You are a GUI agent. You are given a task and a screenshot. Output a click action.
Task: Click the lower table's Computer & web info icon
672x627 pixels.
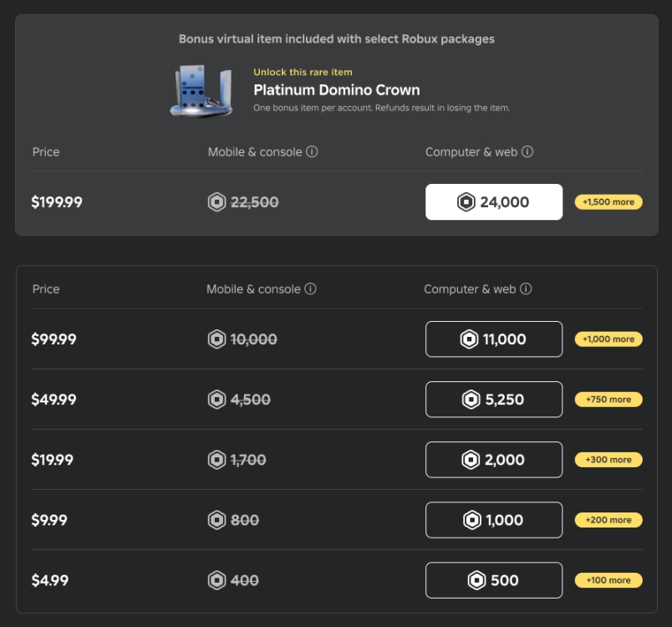527,289
